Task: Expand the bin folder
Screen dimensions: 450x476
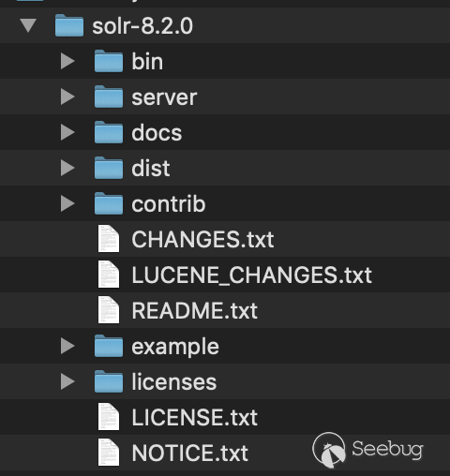Action: (x=67, y=61)
